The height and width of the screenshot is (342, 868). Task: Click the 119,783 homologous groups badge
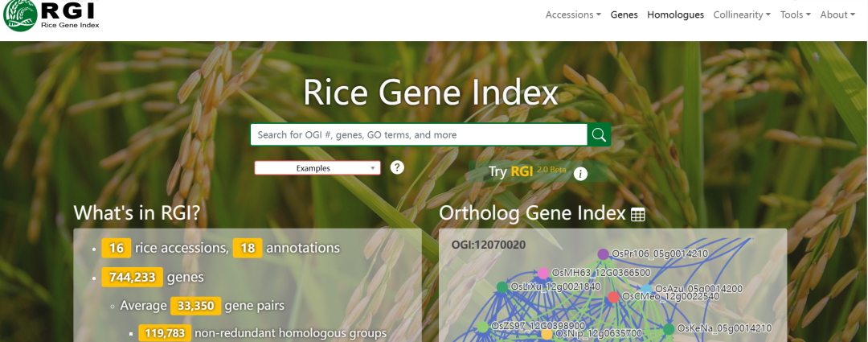coord(165,333)
